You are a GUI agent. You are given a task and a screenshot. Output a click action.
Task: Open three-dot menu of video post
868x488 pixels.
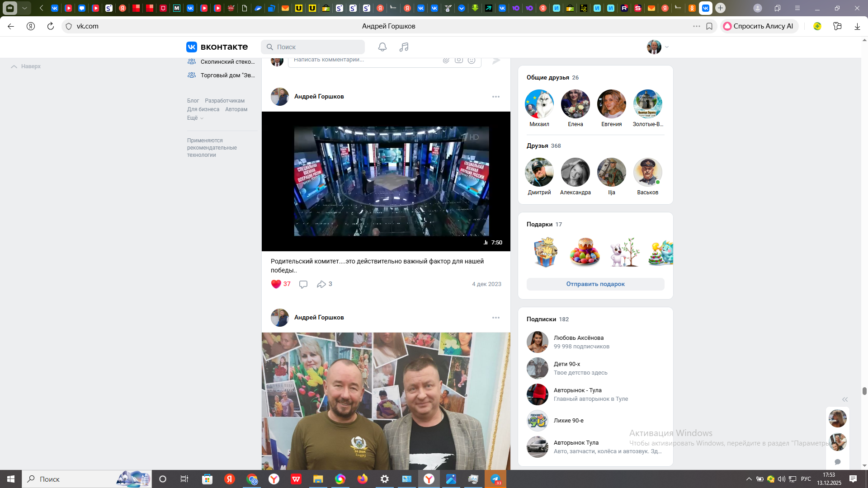click(496, 97)
